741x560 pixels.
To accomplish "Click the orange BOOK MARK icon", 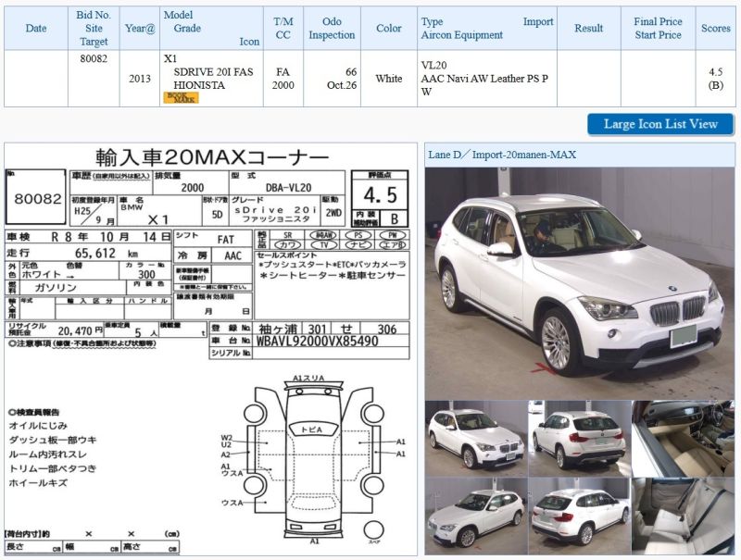I will [181, 97].
